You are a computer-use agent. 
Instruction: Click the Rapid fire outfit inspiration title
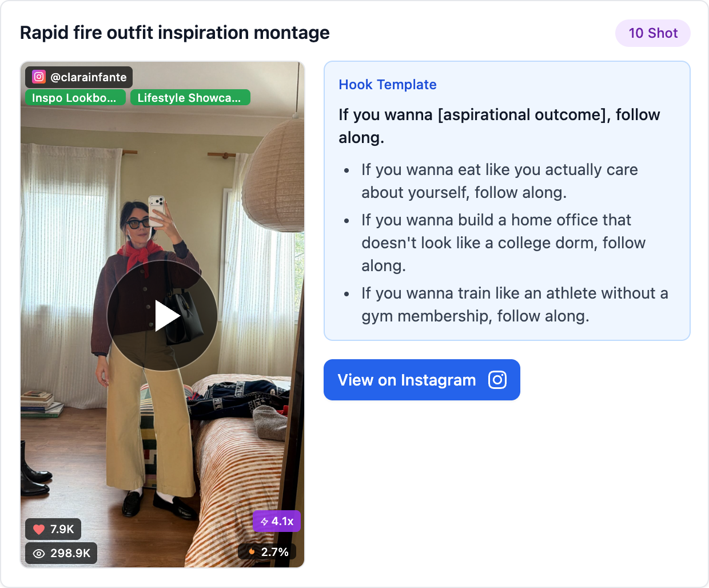tap(175, 33)
